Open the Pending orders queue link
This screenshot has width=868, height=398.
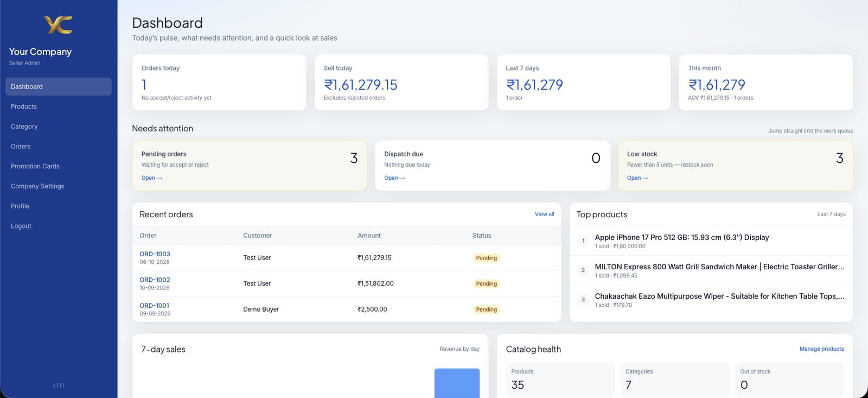pos(152,178)
